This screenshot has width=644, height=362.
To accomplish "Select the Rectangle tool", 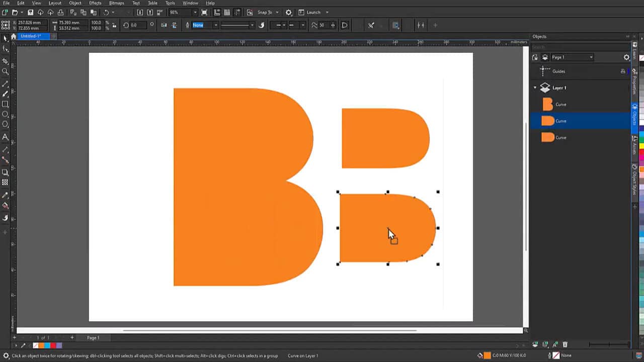I will 6,104.
